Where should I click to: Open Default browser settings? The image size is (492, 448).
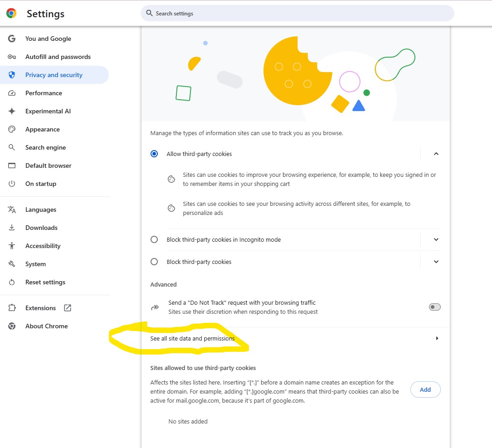coord(54,166)
